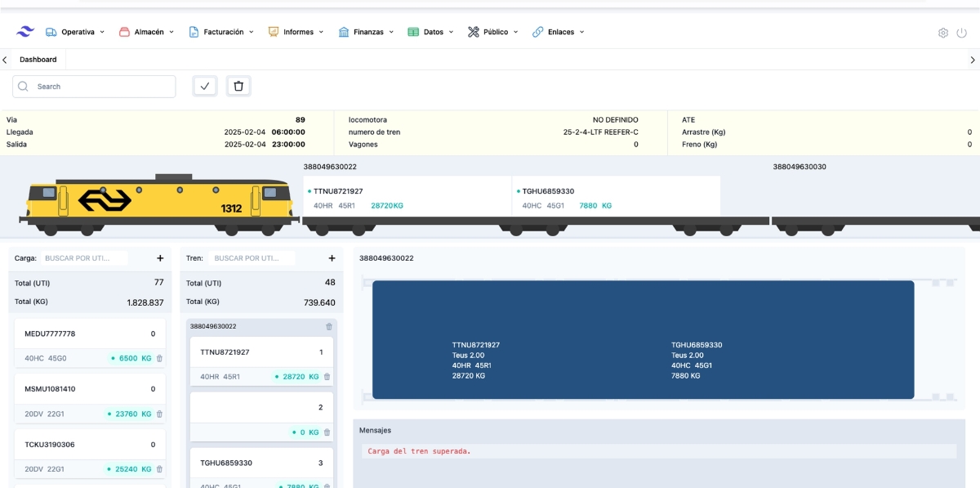
Task: Open the Operativa dropdown menu
Action: [x=75, y=32]
